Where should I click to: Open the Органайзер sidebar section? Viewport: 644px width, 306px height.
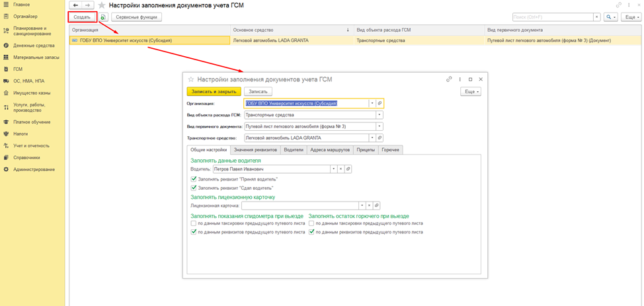pos(25,17)
